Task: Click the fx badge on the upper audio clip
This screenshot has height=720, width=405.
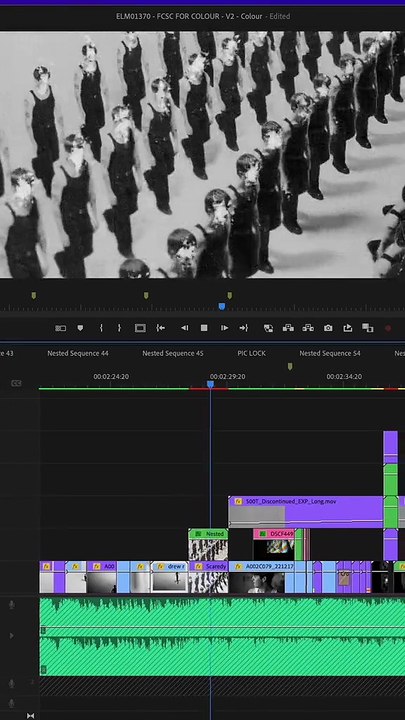Action: [x=44, y=631]
